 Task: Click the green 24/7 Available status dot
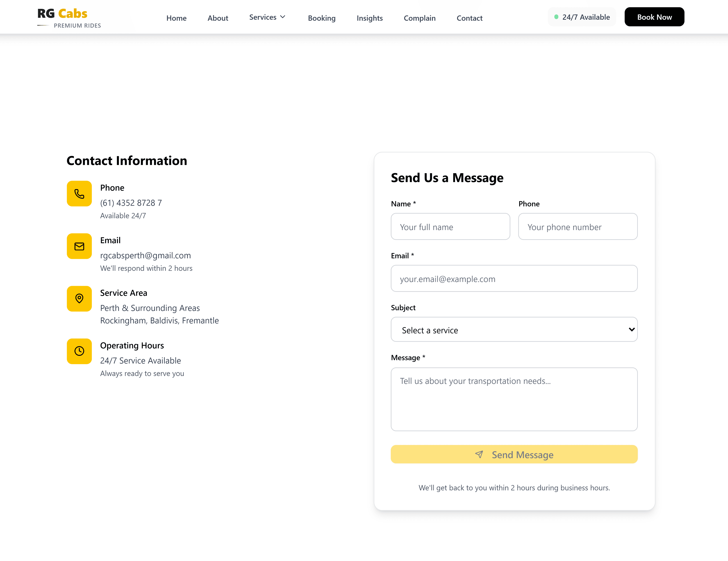point(556,17)
